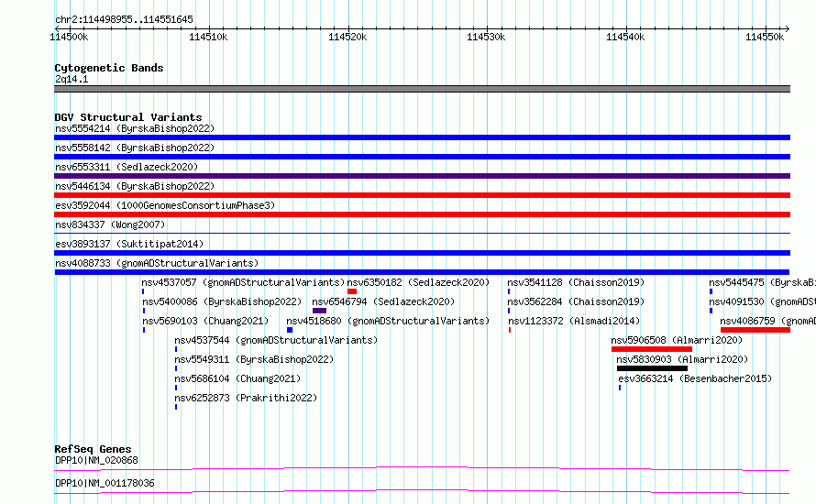The height and width of the screenshot is (504, 816).
Task: Click the thin blue line under nsv834337
Action: point(422,233)
